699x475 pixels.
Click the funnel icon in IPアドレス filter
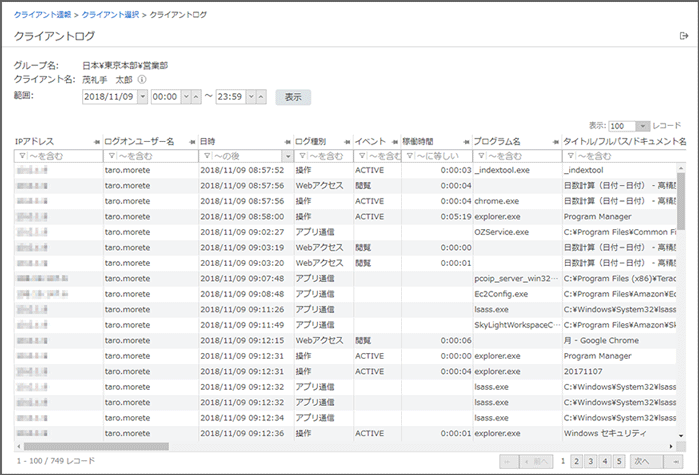(x=21, y=157)
